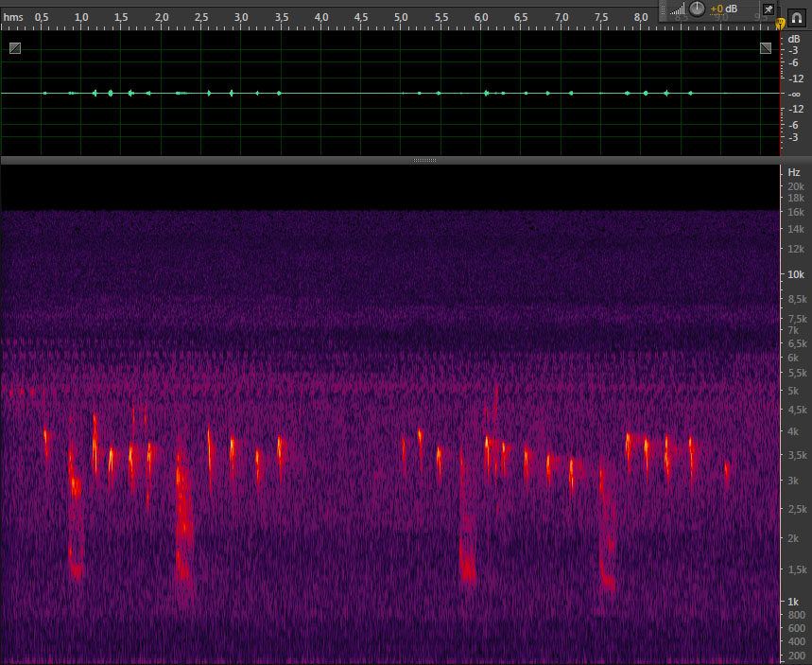Click the 6,5k label on the frequency scale
Screen dimensions: 812x665
[x=798, y=343]
